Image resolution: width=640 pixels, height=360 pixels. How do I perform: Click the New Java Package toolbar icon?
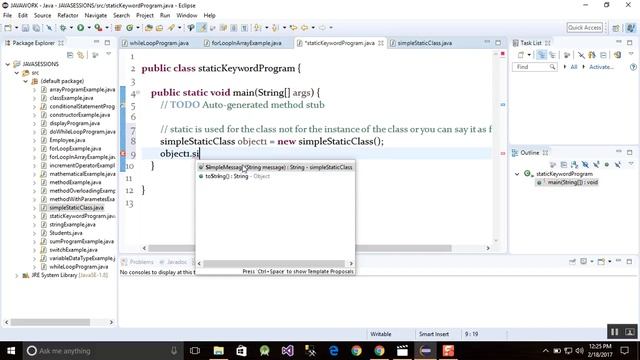pos(118,28)
